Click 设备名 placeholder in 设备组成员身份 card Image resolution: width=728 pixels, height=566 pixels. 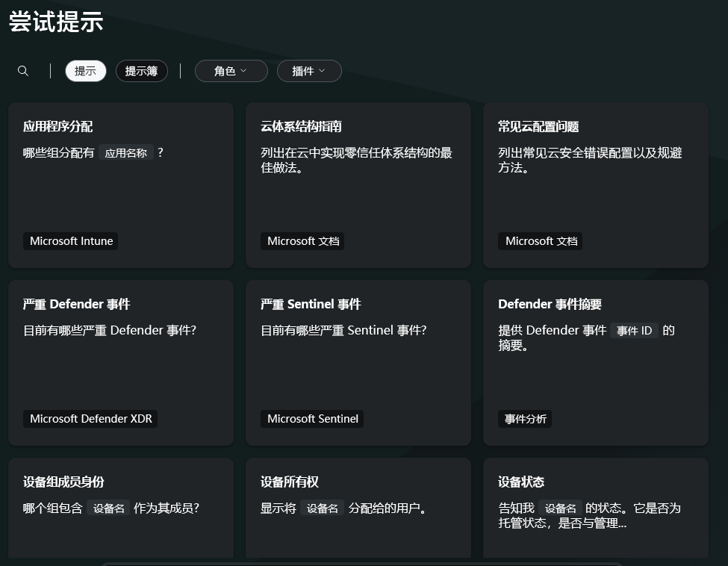[108, 508]
